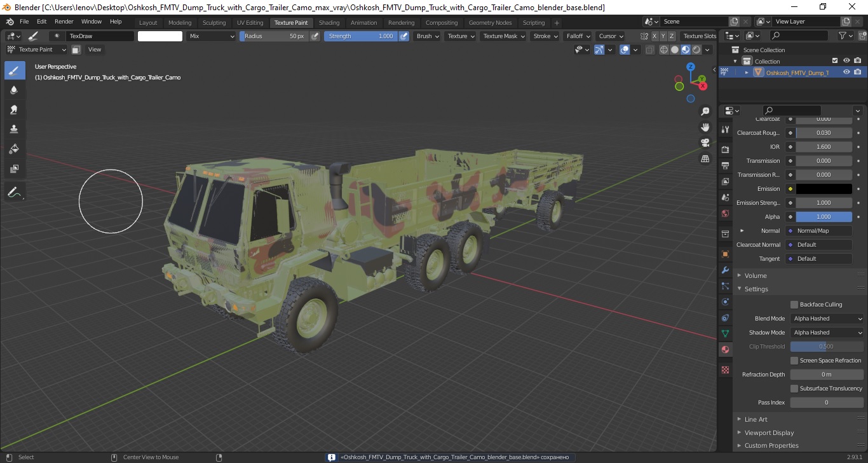This screenshot has height=463, width=868.
Task: Switch to the UV Editing workspace tab
Action: 250,23
